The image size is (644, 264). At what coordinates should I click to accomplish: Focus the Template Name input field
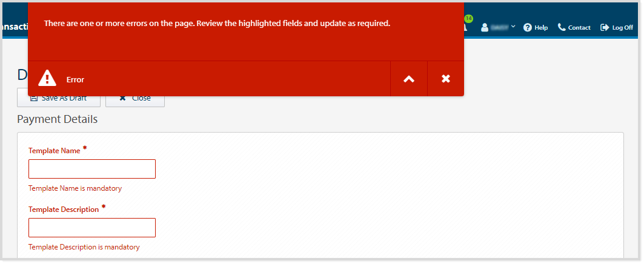tap(92, 169)
